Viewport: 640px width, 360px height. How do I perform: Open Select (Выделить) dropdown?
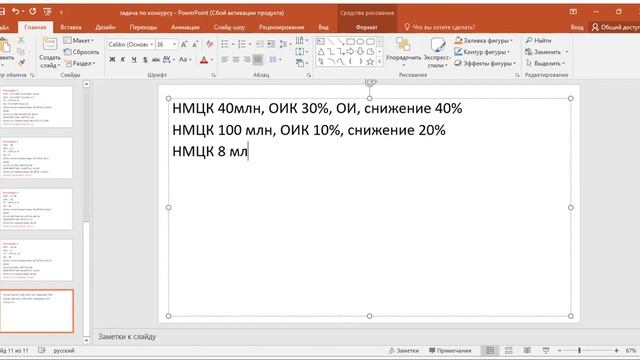pyautogui.click(x=545, y=63)
